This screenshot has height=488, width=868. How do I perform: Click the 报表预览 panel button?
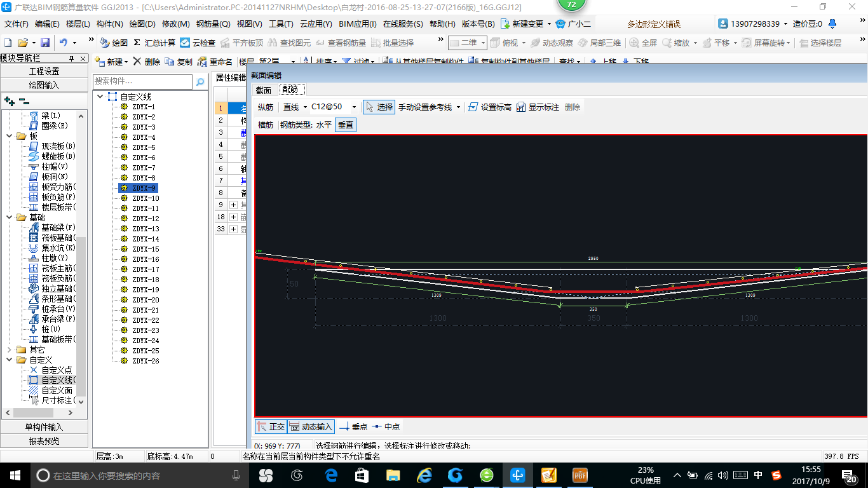[44, 441]
